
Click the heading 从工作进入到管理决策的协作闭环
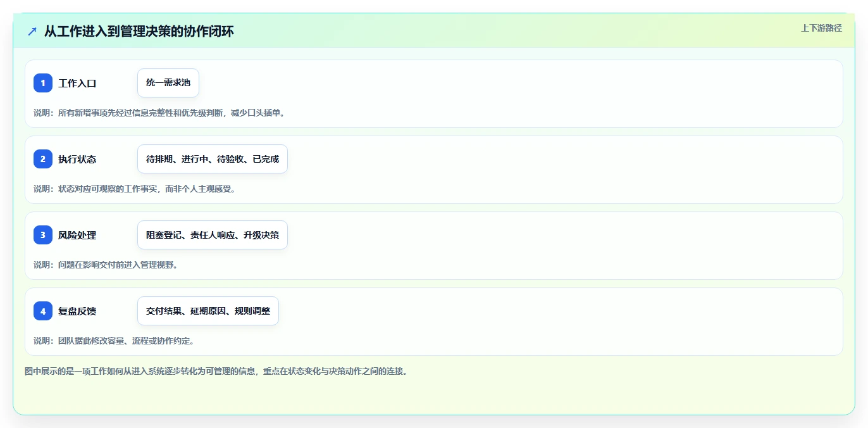pyautogui.click(x=139, y=31)
